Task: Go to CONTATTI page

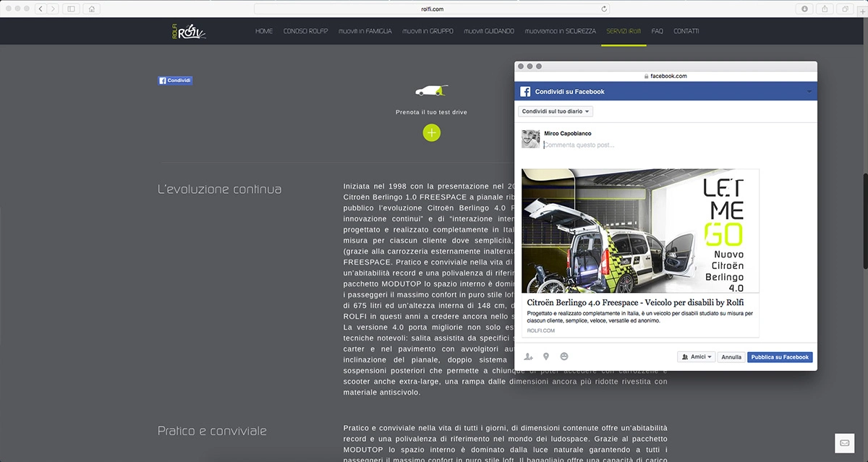Action: click(686, 31)
